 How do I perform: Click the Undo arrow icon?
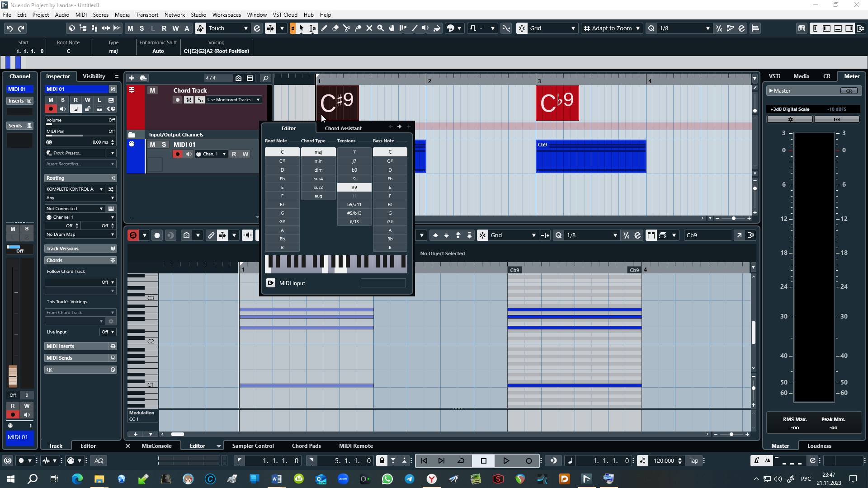9,28
